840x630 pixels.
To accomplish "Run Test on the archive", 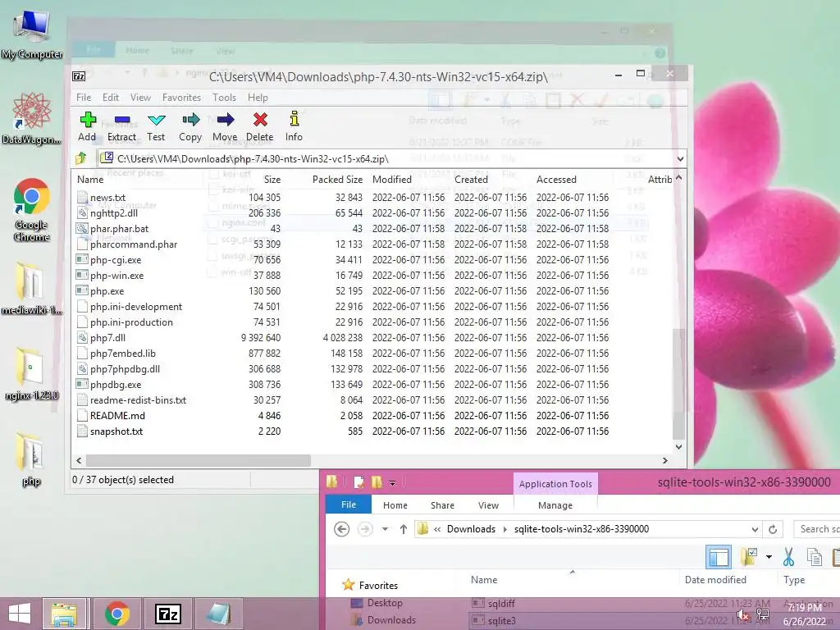I will [156, 126].
